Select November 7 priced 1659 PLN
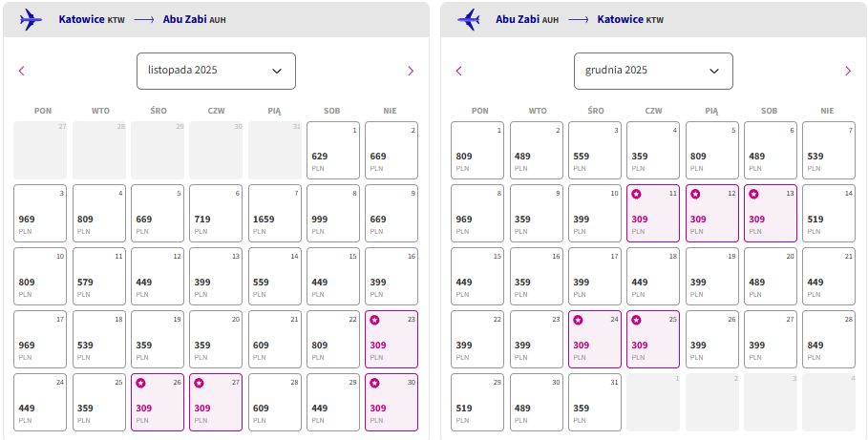868x440 pixels. pos(275,213)
